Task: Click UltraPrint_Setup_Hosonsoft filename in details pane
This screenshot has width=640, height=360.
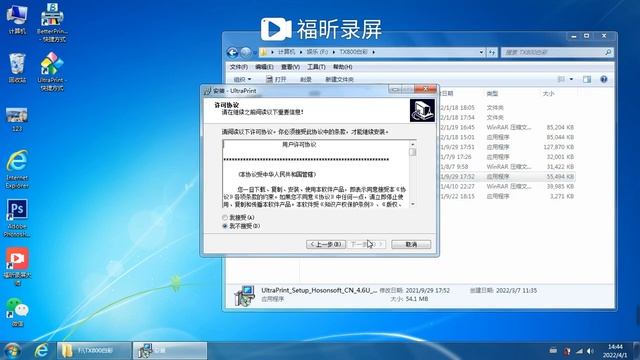Action: tap(319, 290)
